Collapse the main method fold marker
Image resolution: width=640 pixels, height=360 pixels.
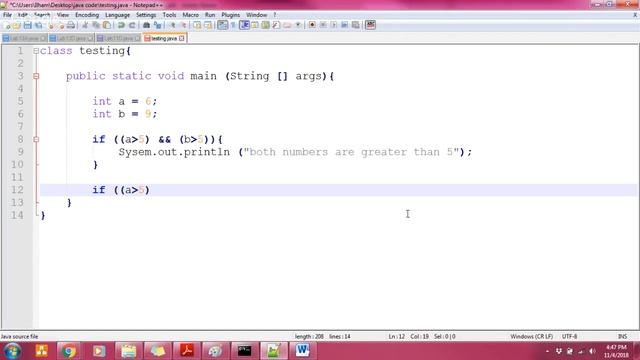36,76
